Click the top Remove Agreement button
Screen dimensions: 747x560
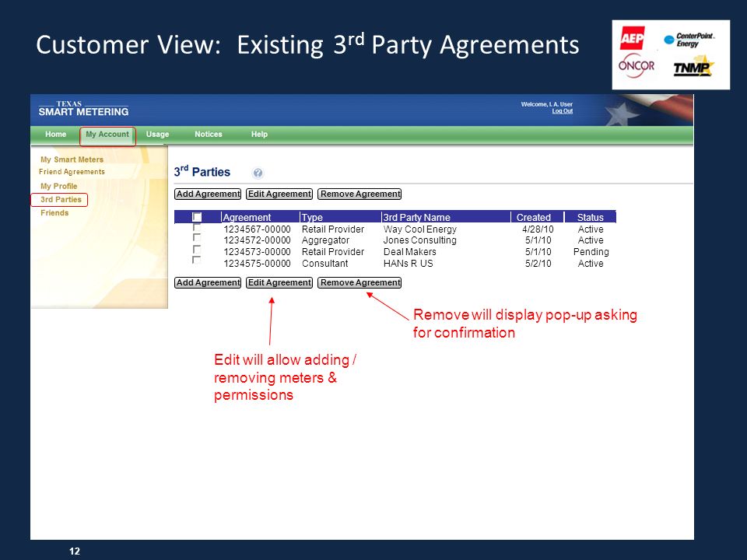359,194
